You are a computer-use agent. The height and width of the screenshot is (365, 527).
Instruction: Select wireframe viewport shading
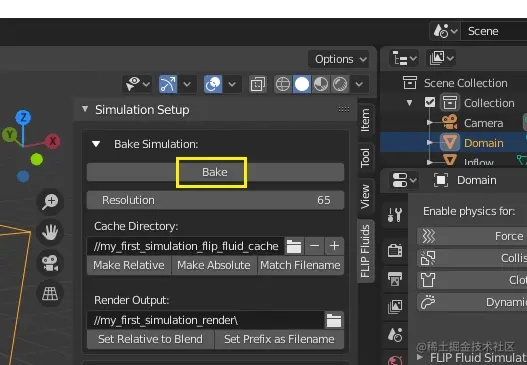tap(283, 84)
